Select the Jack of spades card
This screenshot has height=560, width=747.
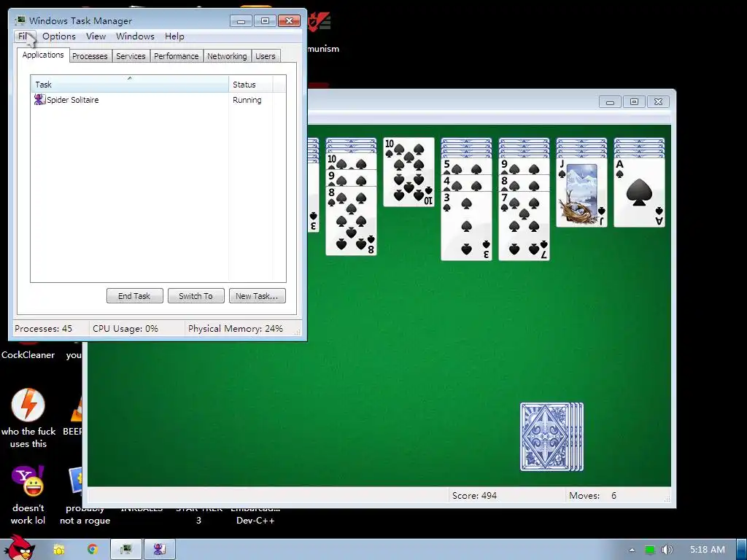pos(581,192)
